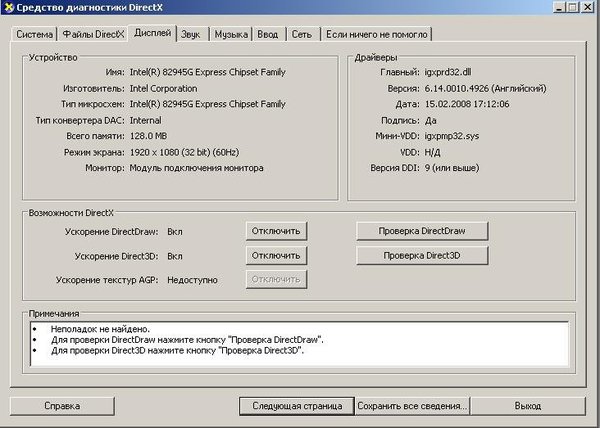Switch to the Ввод tab
This screenshot has height=428, width=600.
[x=267, y=34]
